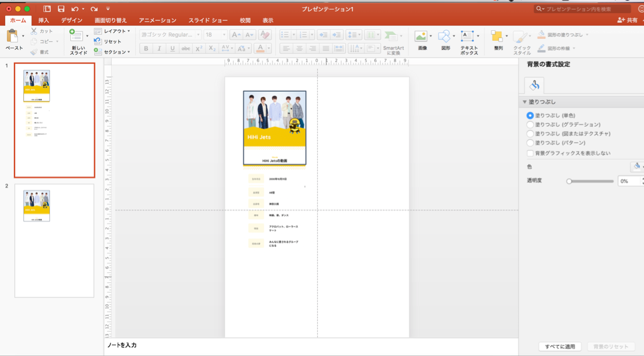Select slide 2 thumbnail
Viewport: 644px width, 356px height.
(54, 240)
